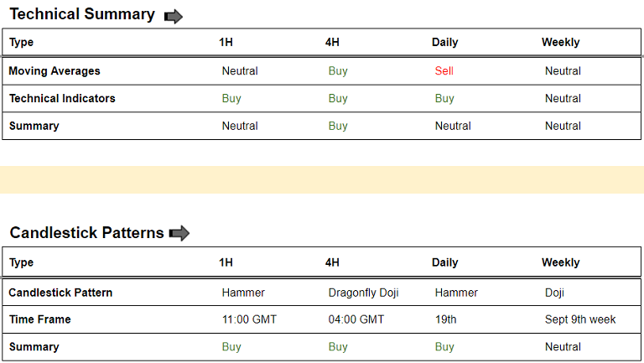Select the Candlestick Pattern row label

pyautogui.click(x=60, y=293)
